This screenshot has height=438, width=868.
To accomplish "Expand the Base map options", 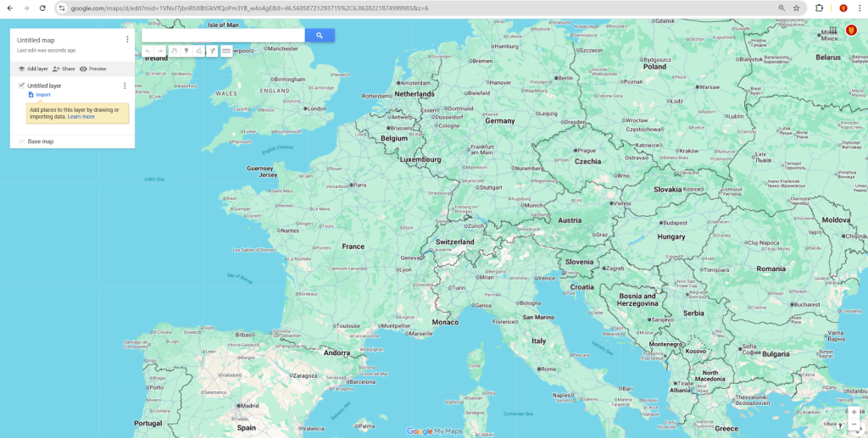I will (22, 141).
